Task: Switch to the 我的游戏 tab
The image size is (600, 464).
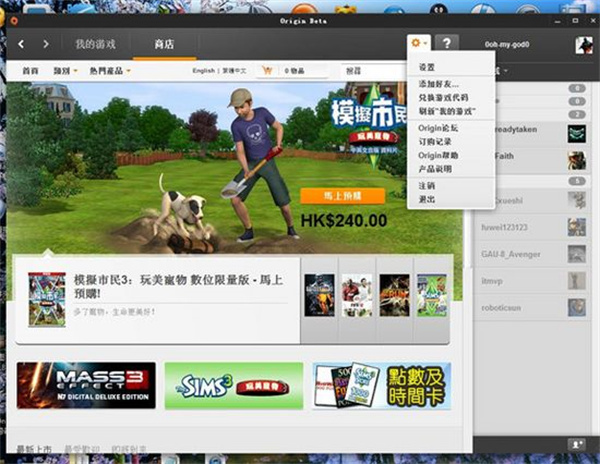Action: (96, 44)
